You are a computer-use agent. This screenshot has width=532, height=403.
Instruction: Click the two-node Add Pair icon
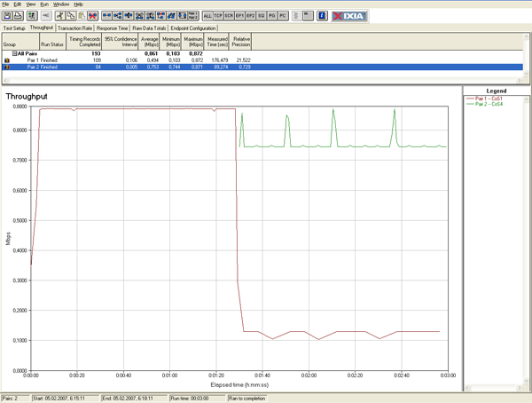pyautogui.click(x=106, y=16)
